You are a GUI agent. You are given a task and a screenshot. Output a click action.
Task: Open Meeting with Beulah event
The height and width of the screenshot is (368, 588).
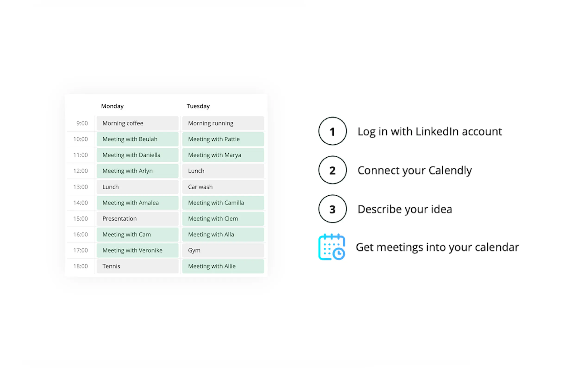(x=137, y=139)
